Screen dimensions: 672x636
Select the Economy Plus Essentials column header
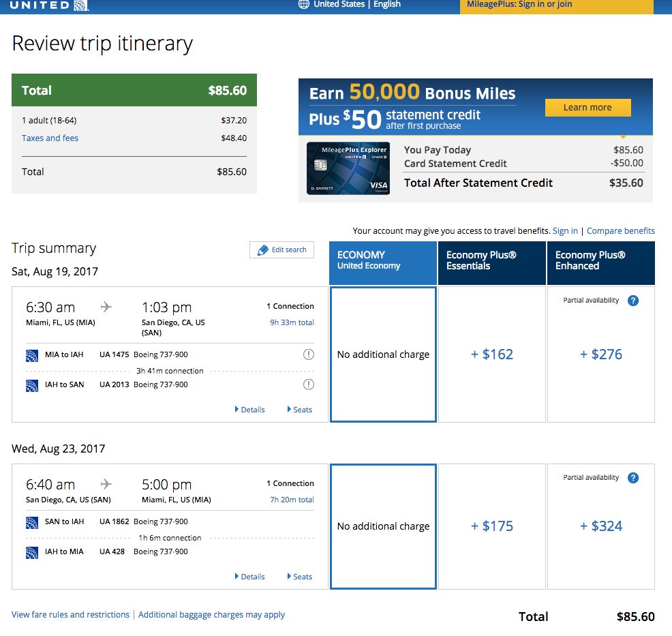coord(492,262)
